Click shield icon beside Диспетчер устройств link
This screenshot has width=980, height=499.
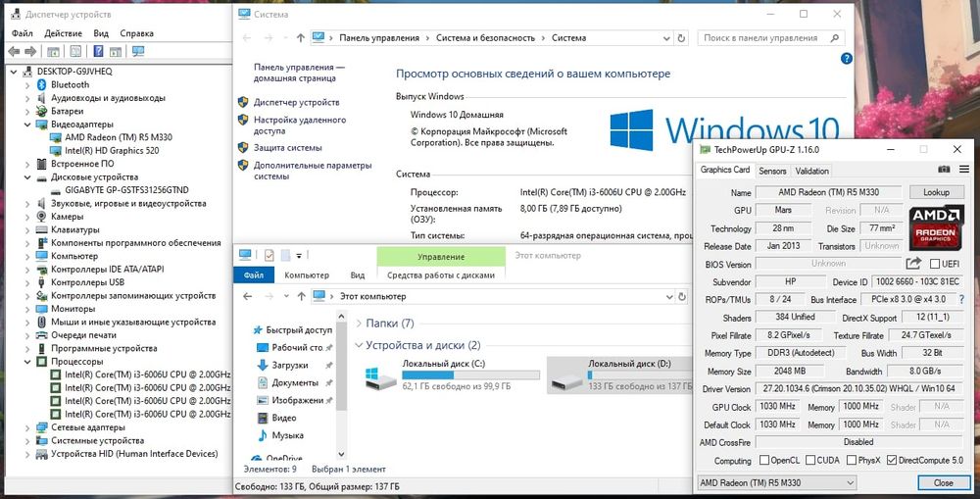click(x=243, y=102)
